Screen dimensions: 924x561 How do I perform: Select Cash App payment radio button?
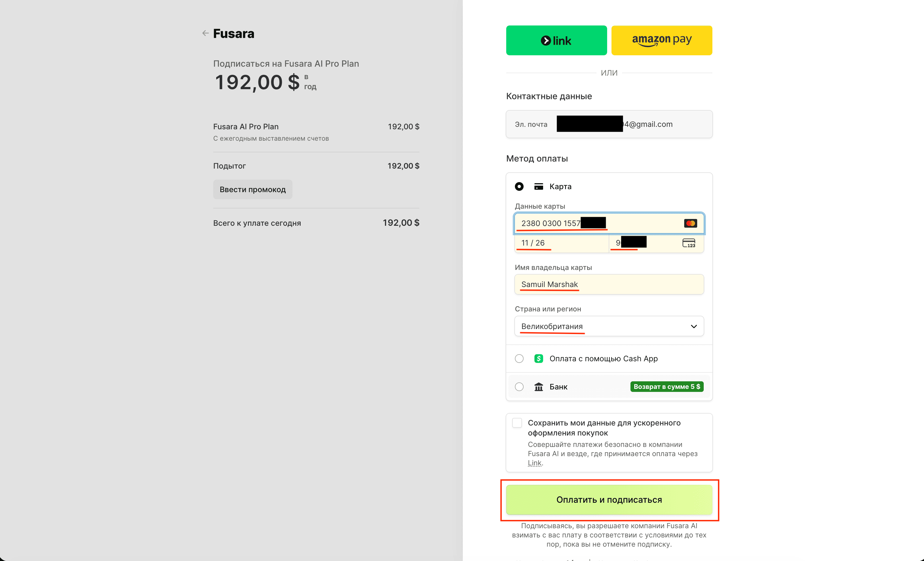(519, 359)
